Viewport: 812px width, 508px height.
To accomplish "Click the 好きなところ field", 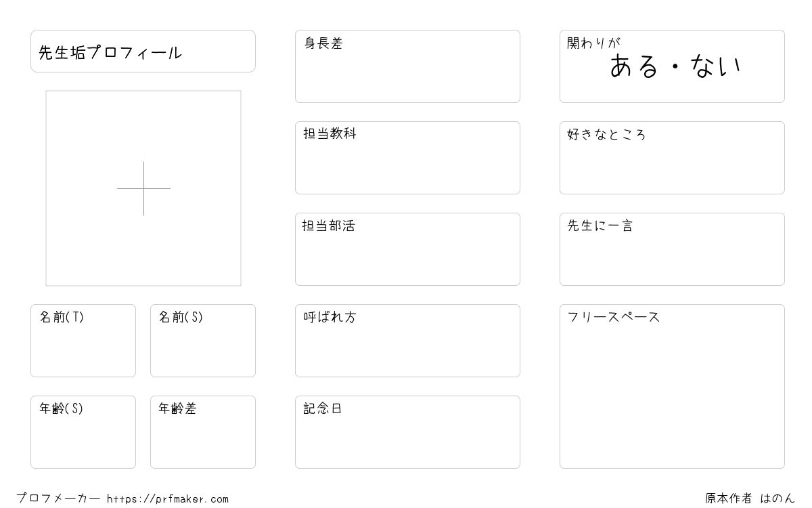I will [672, 158].
